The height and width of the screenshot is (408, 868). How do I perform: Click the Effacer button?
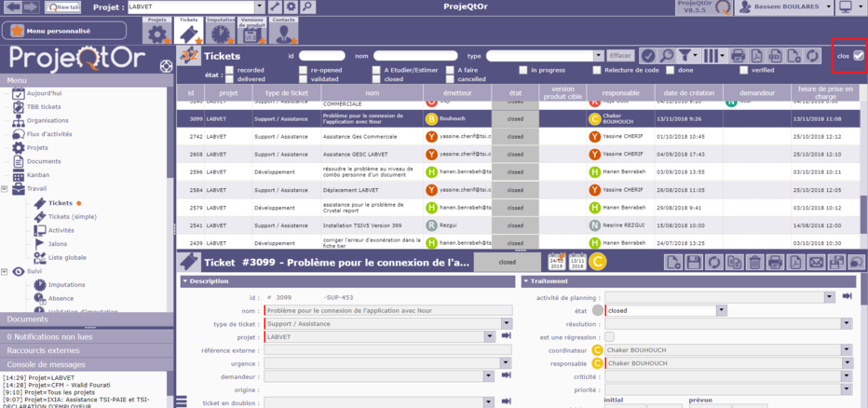pyautogui.click(x=620, y=56)
